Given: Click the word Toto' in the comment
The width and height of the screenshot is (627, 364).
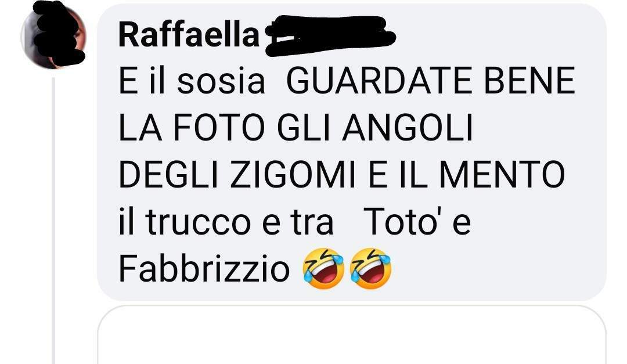Looking at the screenshot, I should point(402,221).
